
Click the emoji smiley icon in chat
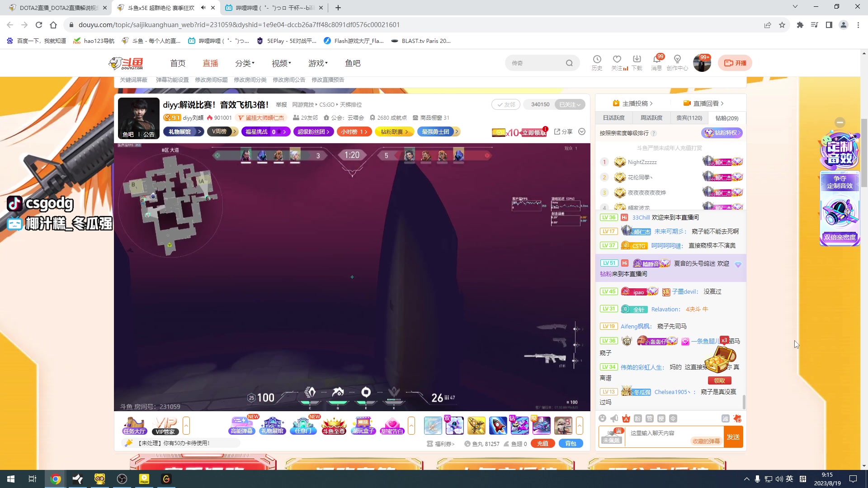tap(602, 418)
